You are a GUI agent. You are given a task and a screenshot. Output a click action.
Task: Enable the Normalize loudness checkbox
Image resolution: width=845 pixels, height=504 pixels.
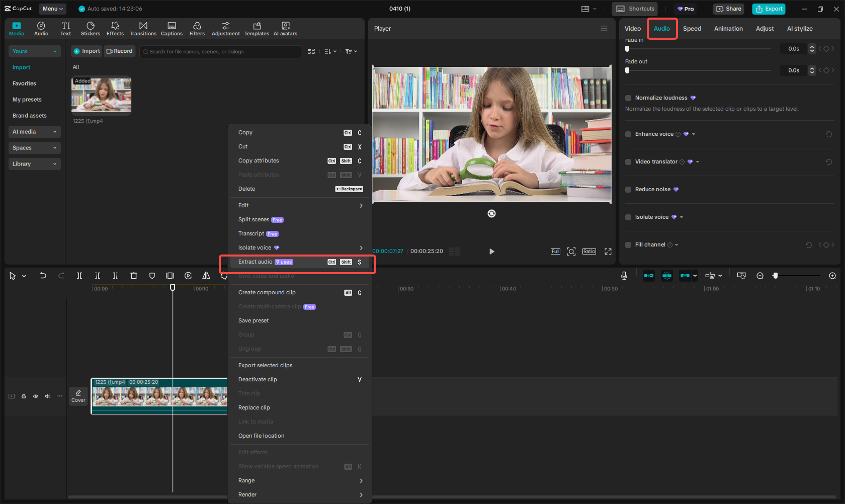pos(628,98)
